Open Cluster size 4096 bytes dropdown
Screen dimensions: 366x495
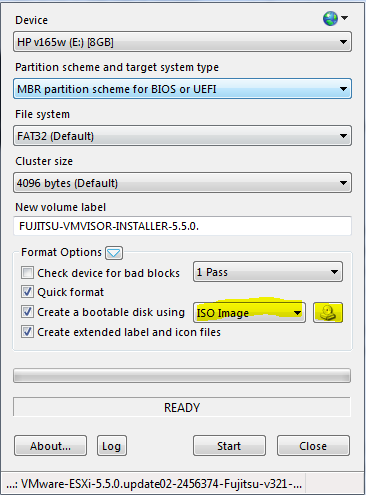(182, 183)
